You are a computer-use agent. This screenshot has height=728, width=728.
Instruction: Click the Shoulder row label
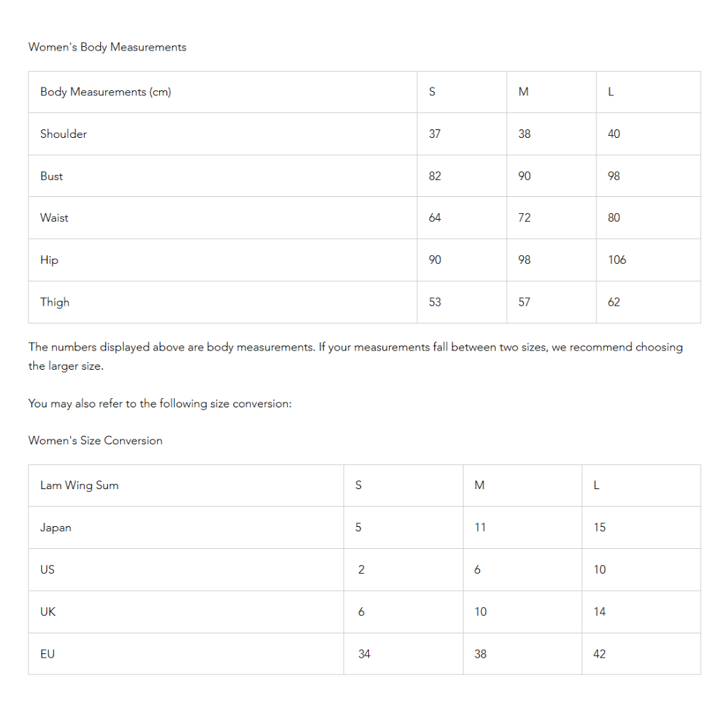63,134
